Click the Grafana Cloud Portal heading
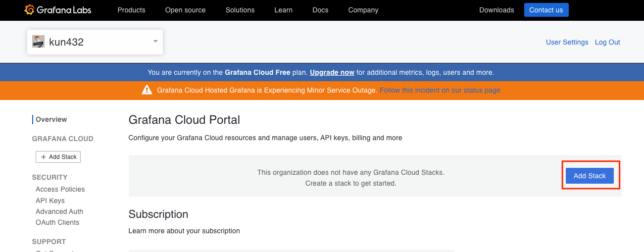 click(184, 120)
